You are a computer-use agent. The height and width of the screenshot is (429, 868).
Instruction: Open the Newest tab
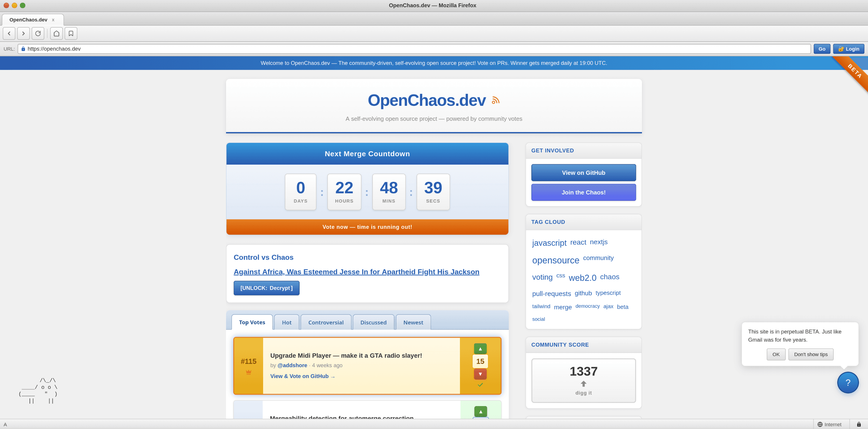[x=413, y=322]
